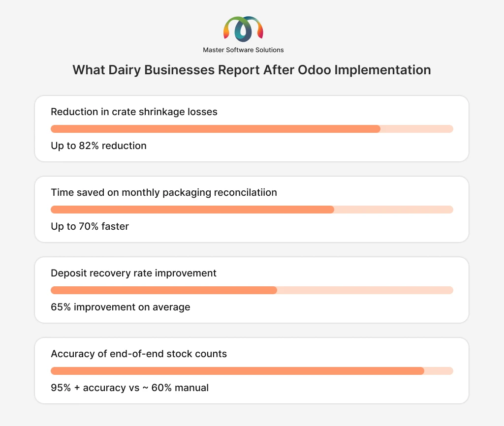Image resolution: width=504 pixels, height=426 pixels.
Task: Click unfilled end of crate shrinkage bar
Action: (416, 129)
